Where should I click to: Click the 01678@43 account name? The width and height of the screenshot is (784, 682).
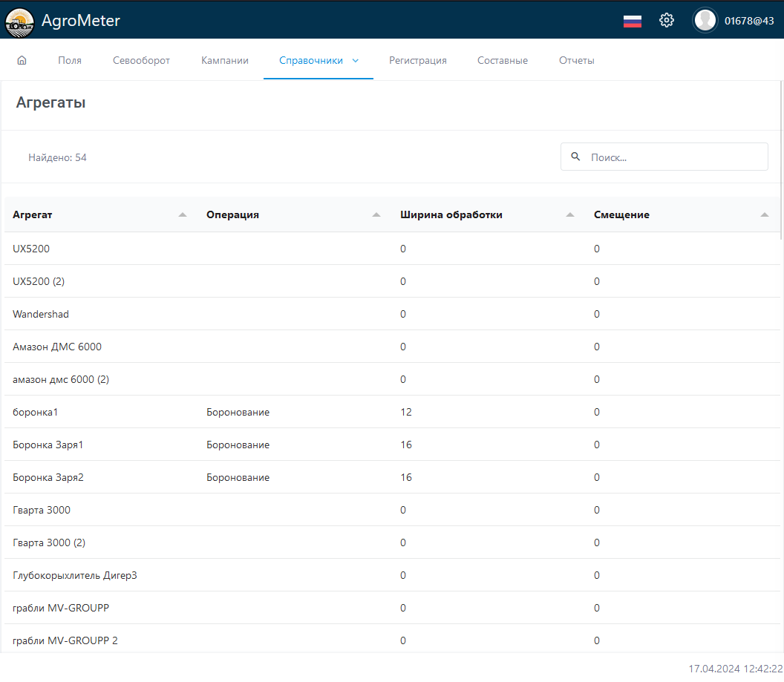pyautogui.click(x=749, y=22)
